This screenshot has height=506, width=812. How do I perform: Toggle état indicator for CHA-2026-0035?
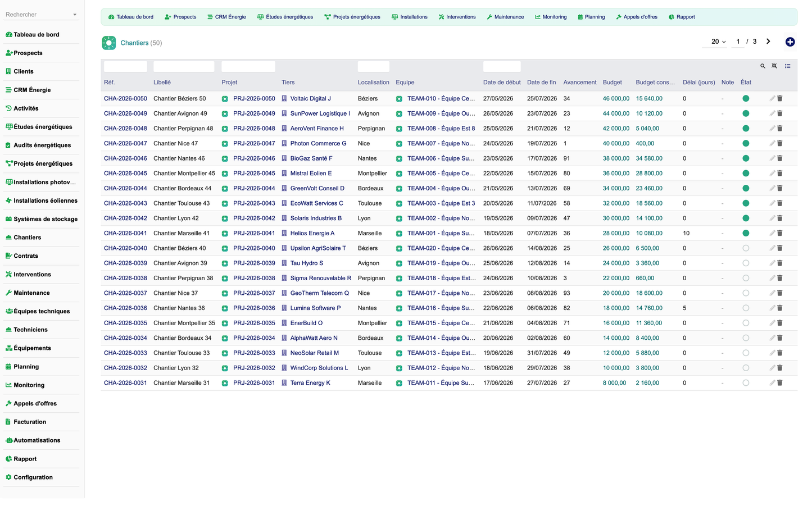(x=746, y=323)
